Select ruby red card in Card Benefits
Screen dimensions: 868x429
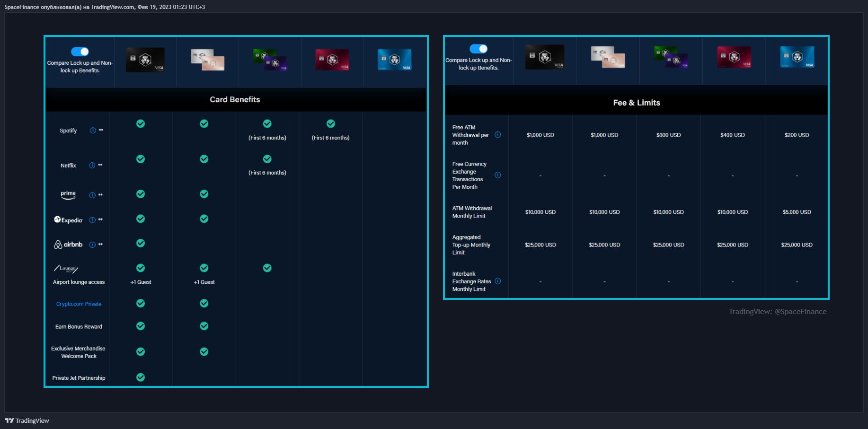pos(332,60)
